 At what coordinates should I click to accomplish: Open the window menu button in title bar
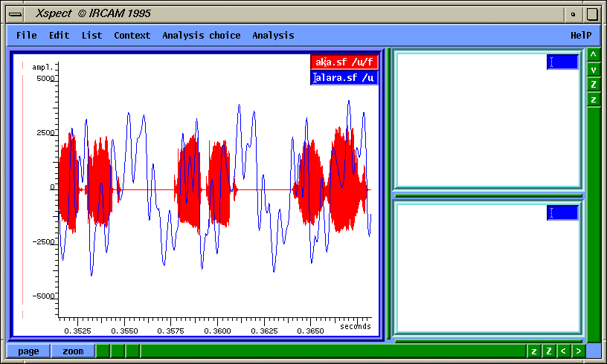click(16, 14)
